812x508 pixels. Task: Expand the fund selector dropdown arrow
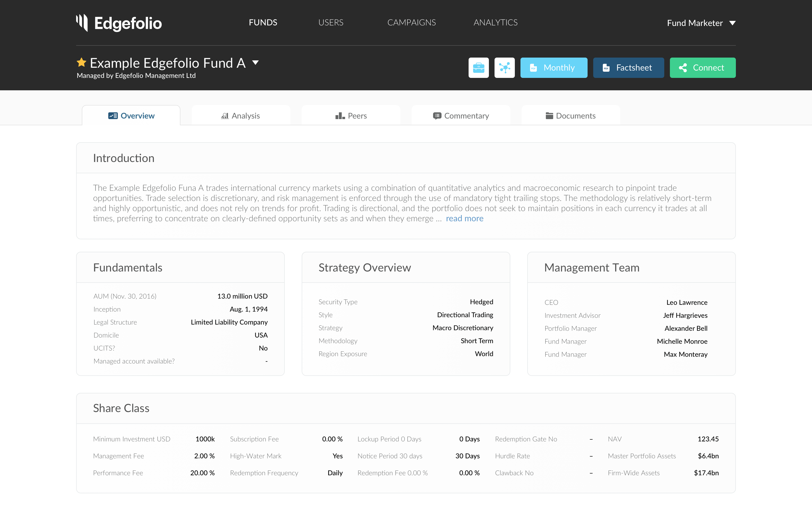coord(255,62)
